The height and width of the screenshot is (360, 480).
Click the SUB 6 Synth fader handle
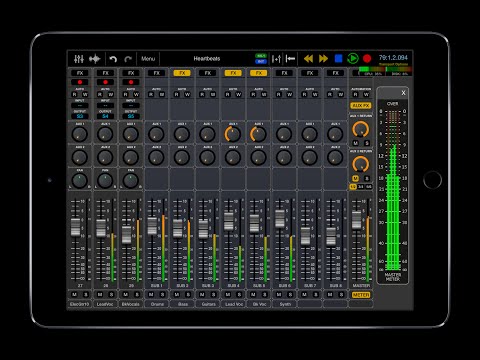(x=280, y=219)
